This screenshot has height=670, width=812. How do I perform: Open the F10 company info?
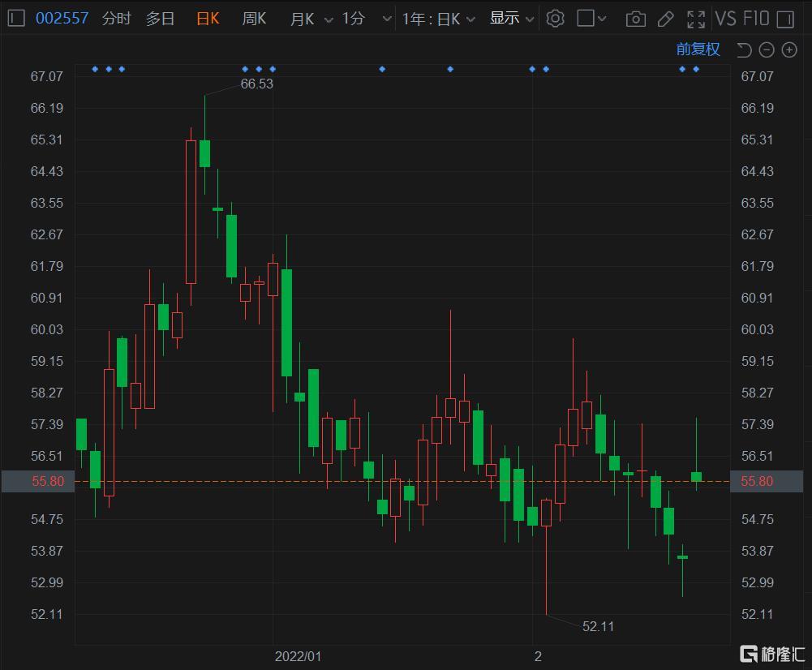tap(755, 19)
